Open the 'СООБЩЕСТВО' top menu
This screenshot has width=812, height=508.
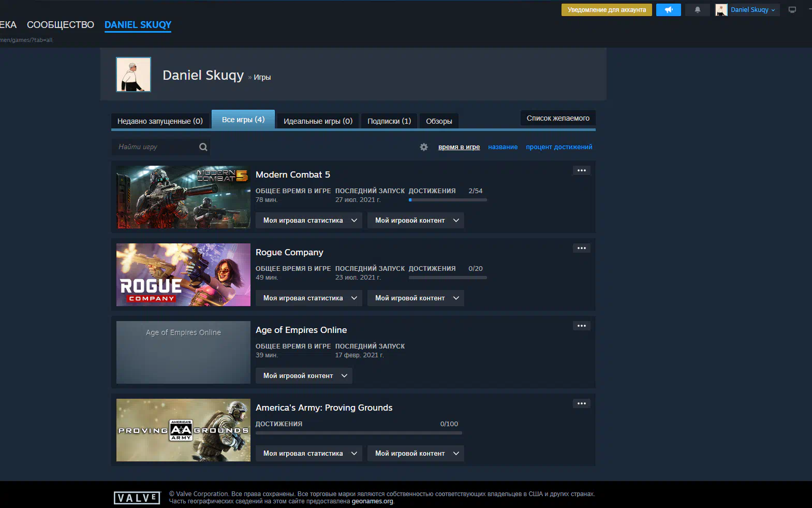coord(61,25)
